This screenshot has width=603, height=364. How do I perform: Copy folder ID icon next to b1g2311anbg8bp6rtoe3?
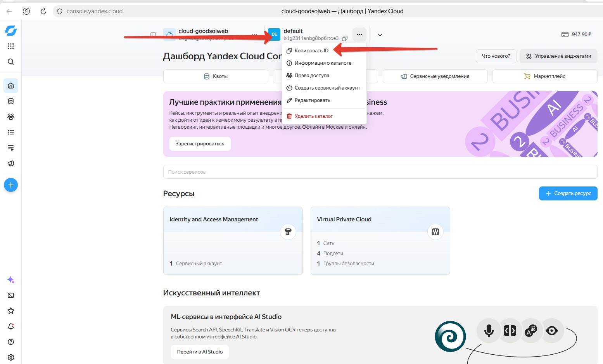point(345,38)
